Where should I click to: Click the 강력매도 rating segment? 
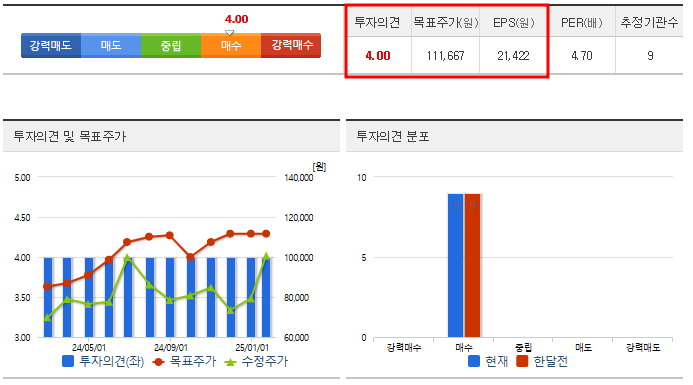click(51, 46)
